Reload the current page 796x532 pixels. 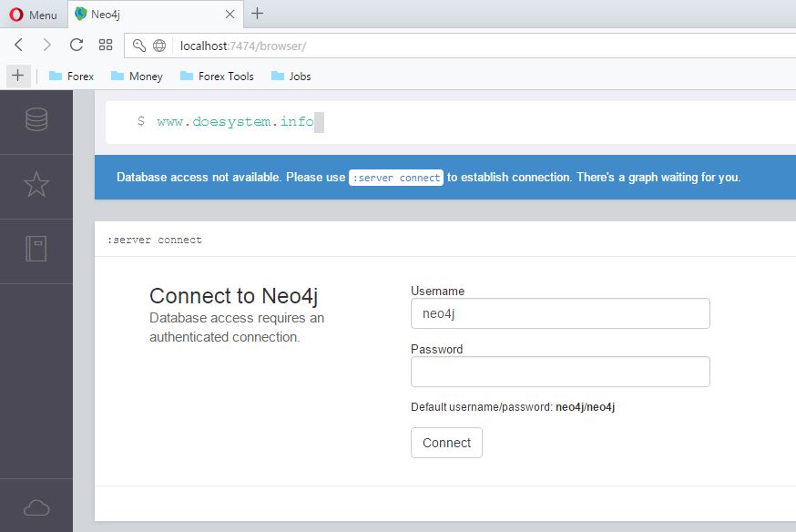pyautogui.click(x=77, y=46)
